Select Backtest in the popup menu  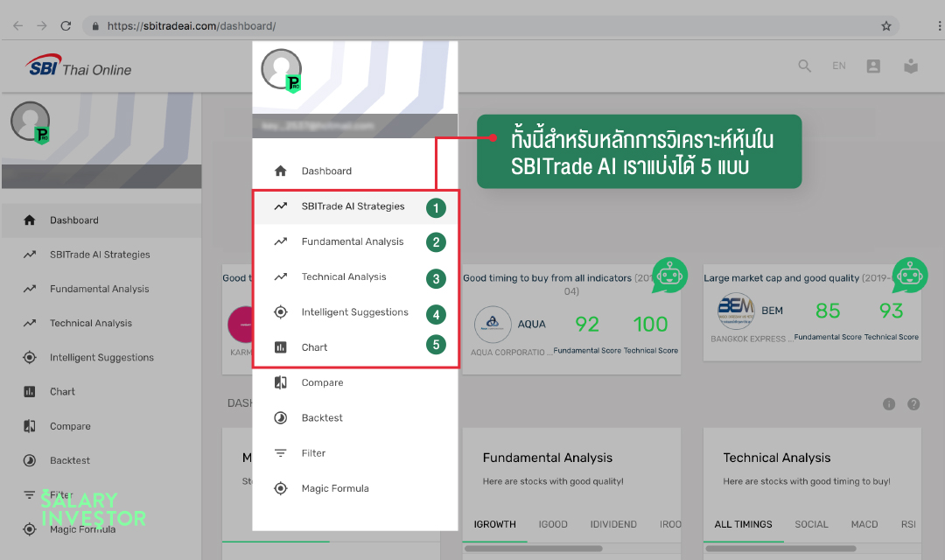(x=322, y=418)
